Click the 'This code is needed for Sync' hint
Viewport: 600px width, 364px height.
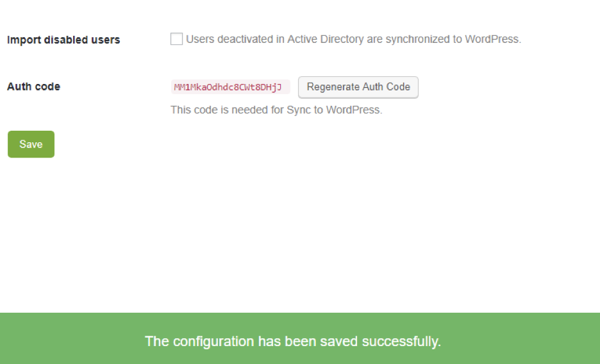(276, 110)
